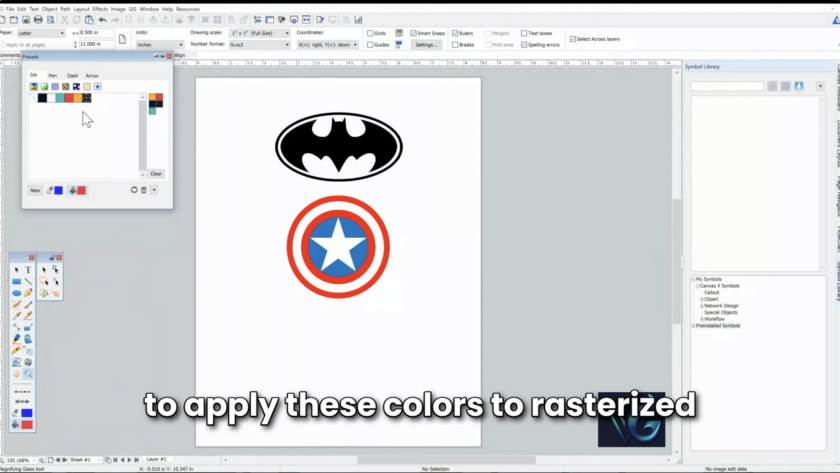Click the Save icon in the toolbar
This screenshot has height=473, width=840.
click(x=26, y=20)
